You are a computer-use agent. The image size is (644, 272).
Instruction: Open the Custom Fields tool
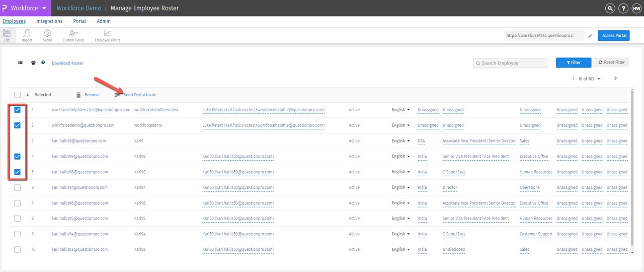tap(73, 35)
